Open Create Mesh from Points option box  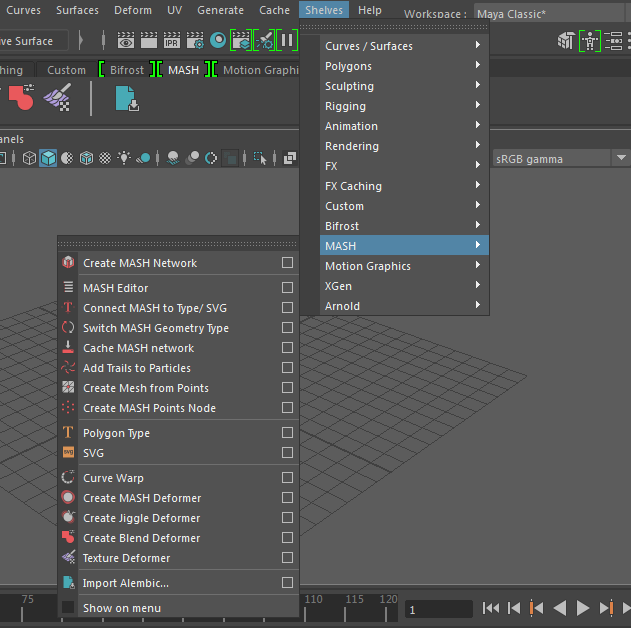287,388
